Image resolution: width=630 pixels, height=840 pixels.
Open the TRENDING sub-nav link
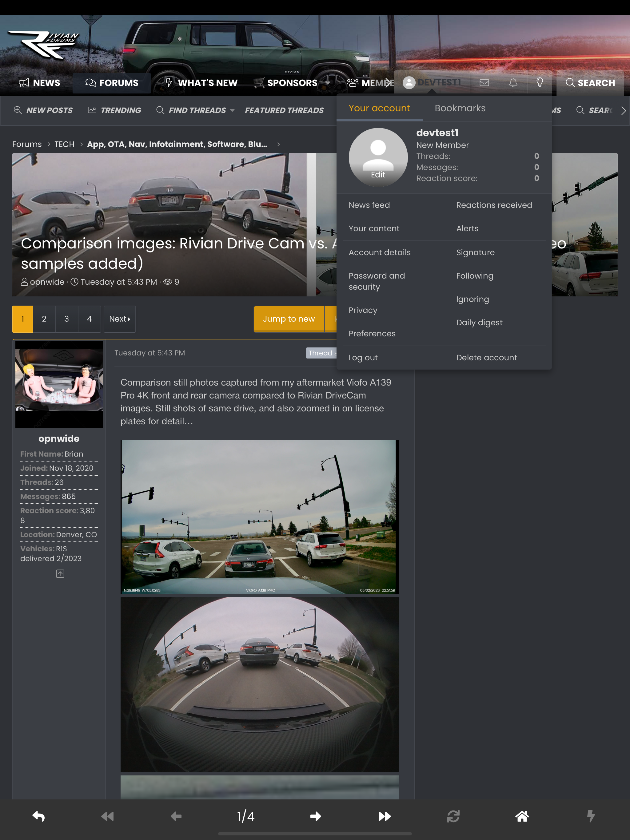(114, 110)
